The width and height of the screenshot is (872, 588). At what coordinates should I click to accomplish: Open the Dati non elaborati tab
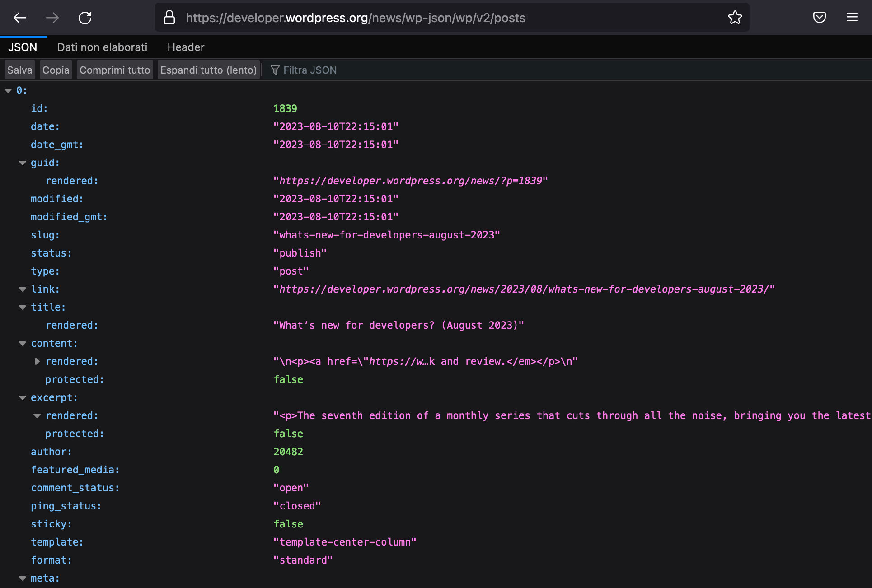pos(102,47)
